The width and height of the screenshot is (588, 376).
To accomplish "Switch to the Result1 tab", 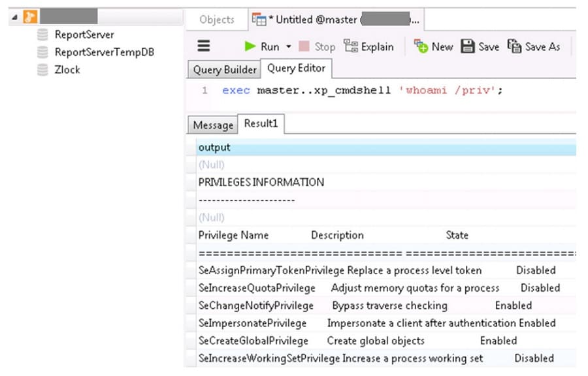I will click(261, 123).
